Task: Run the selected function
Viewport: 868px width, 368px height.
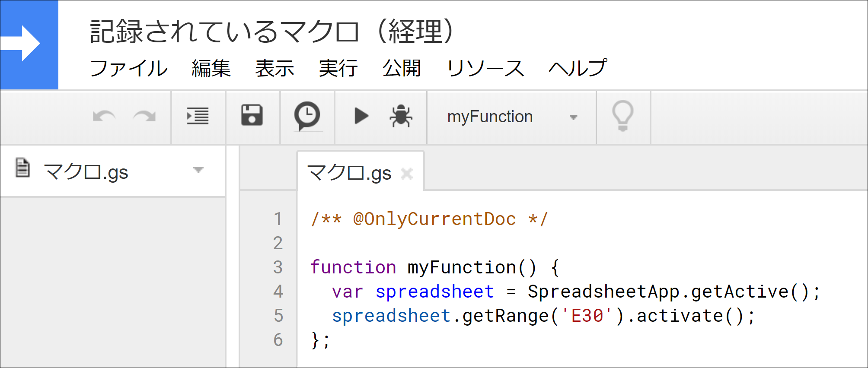Action: pyautogui.click(x=361, y=116)
